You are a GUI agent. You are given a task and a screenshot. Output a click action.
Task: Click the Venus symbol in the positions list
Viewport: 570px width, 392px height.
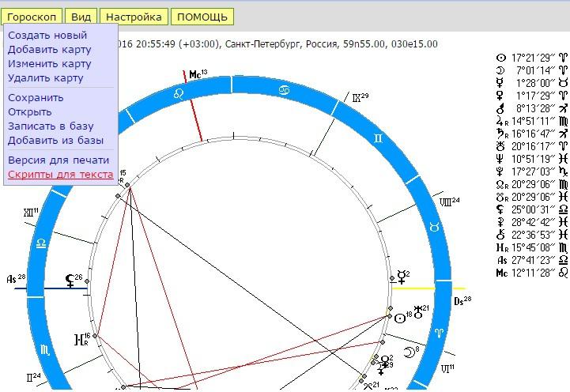click(x=500, y=96)
